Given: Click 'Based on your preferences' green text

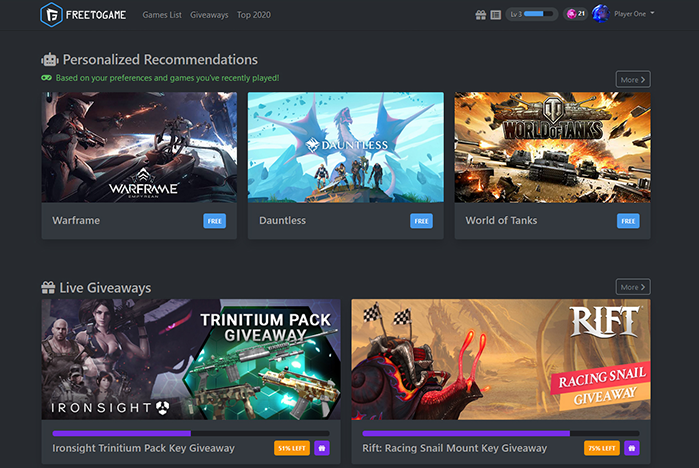Looking at the screenshot, I should pyautogui.click(x=167, y=78).
